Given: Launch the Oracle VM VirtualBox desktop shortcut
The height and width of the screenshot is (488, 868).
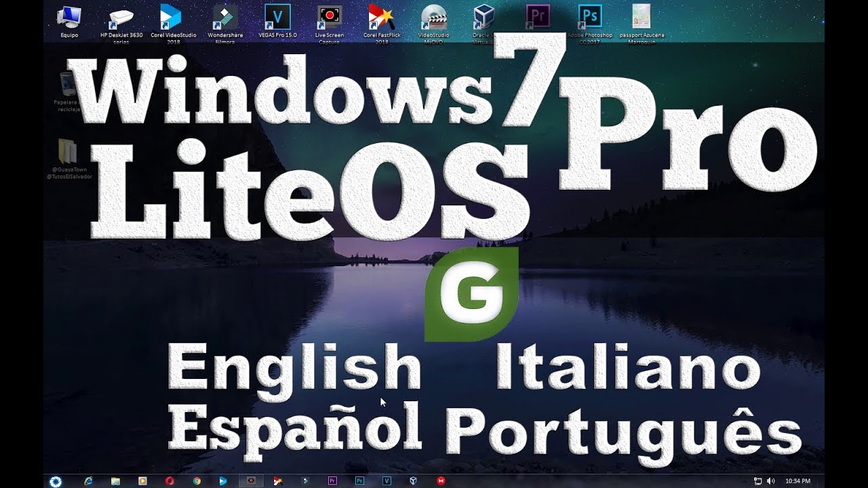Looking at the screenshot, I should click(x=484, y=23).
